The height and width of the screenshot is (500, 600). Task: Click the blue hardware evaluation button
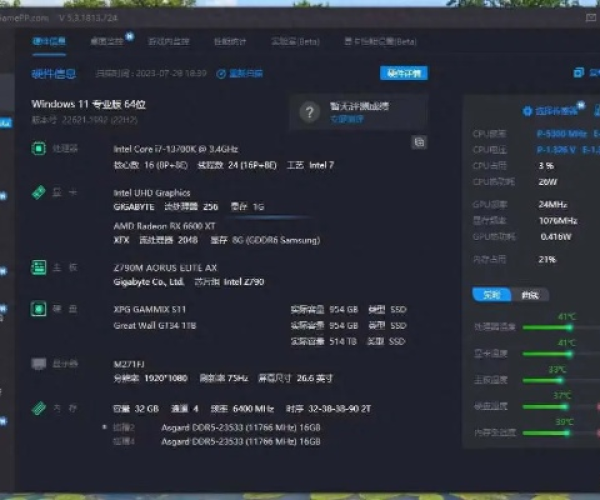click(403, 73)
